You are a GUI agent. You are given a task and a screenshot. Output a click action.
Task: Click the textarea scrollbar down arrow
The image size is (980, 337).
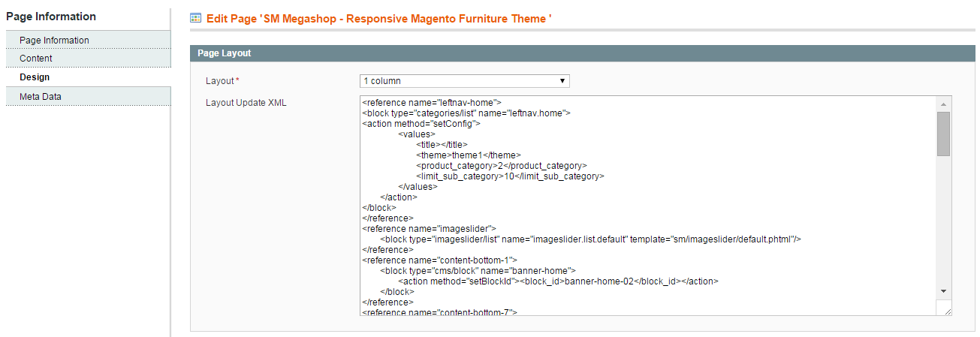(943, 290)
